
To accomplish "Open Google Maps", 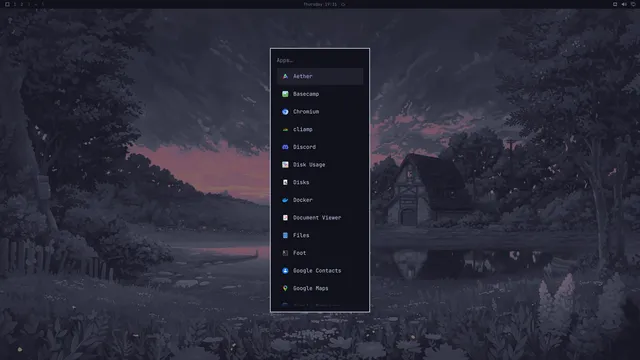I will pyautogui.click(x=320, y=288).
